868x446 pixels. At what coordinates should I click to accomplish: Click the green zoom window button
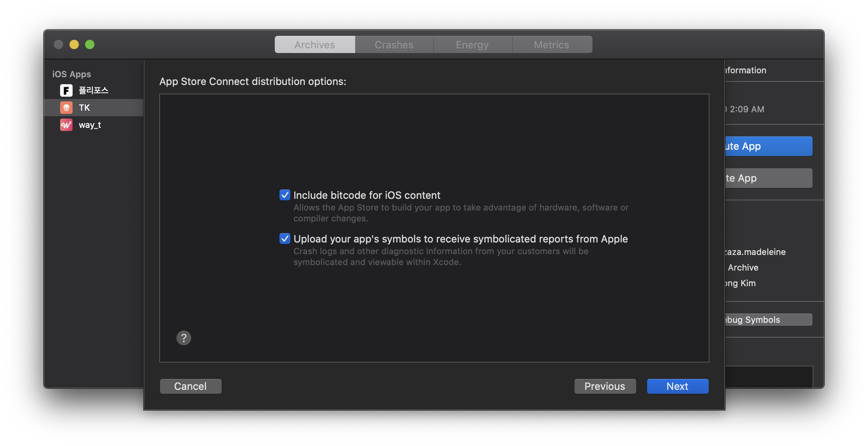tap(90, 44)
